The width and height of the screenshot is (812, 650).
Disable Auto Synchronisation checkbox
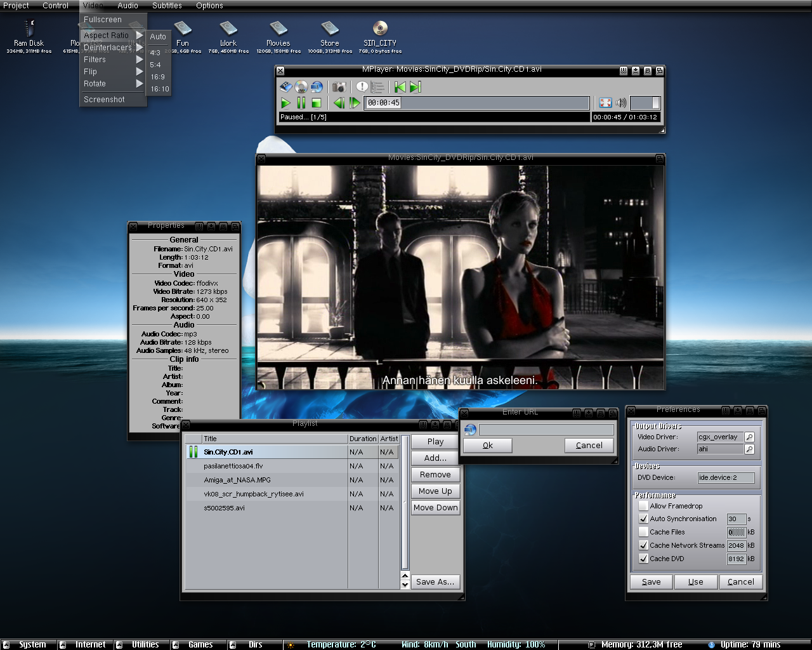point(643,519)
